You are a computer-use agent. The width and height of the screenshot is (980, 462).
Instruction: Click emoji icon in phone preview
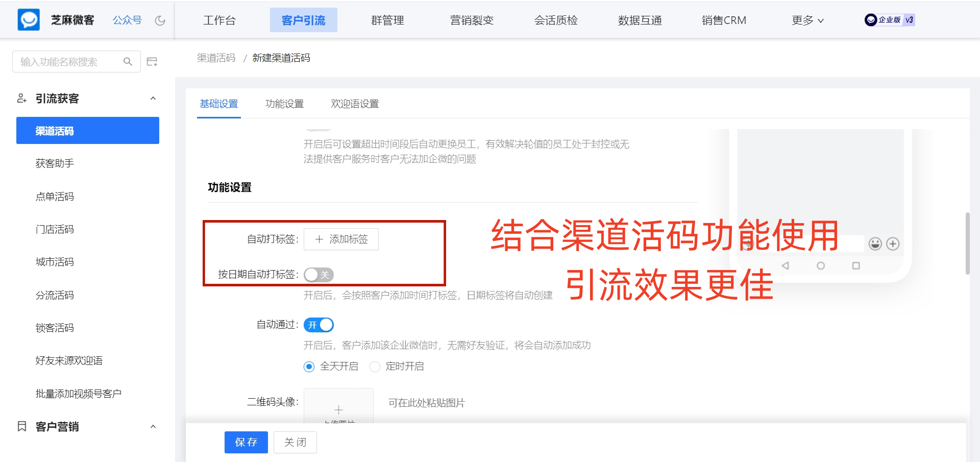(x=875, y=244)
